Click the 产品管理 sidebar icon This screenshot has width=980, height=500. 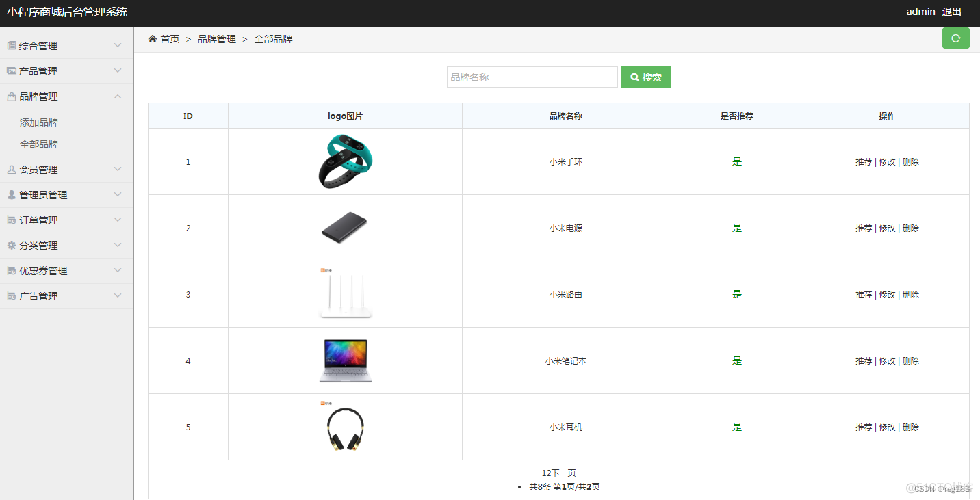pos(12,70)
